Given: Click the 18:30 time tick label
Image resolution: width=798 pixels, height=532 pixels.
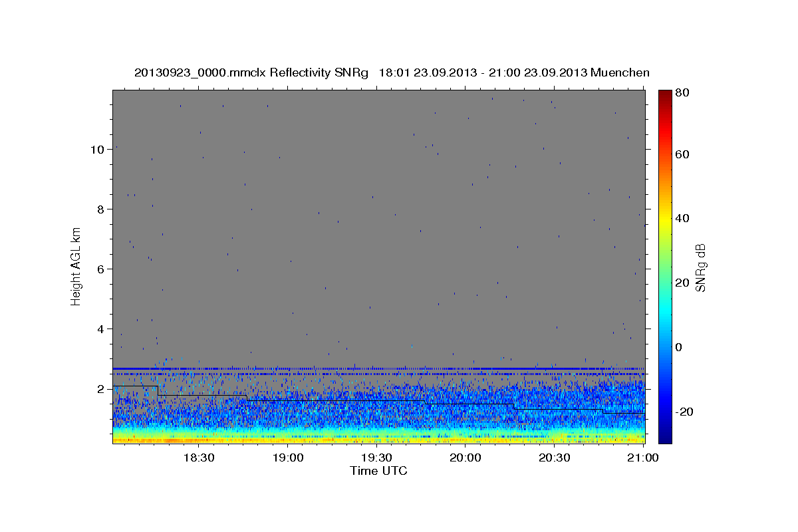Looking at the screenshot, I should (x=198, y=458).
